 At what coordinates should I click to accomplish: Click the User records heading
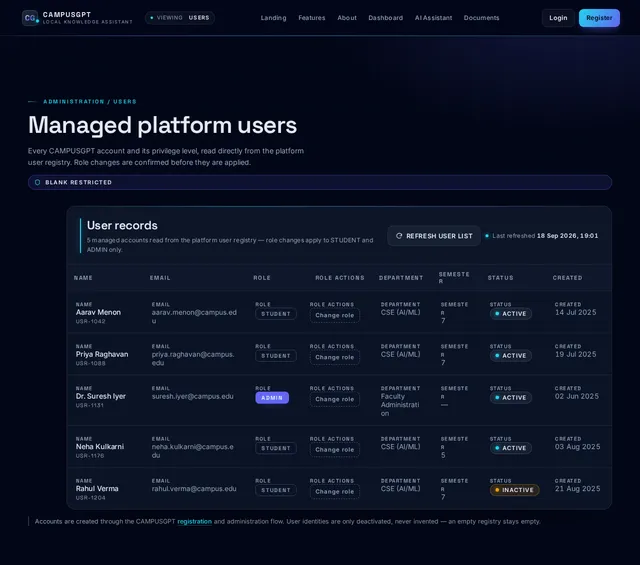click(122, 225)
